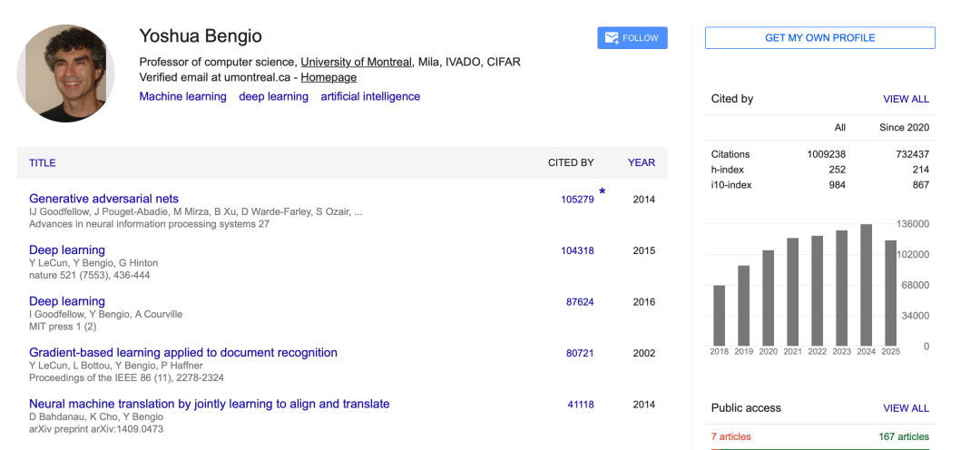Screen dimensions: 980x450
Task: View the 80721 citations count
Action: [x=580, y=353]
